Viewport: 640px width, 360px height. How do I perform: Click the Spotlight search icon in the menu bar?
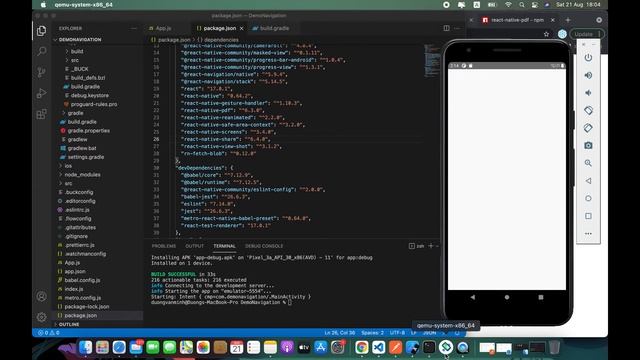[522, 5]
